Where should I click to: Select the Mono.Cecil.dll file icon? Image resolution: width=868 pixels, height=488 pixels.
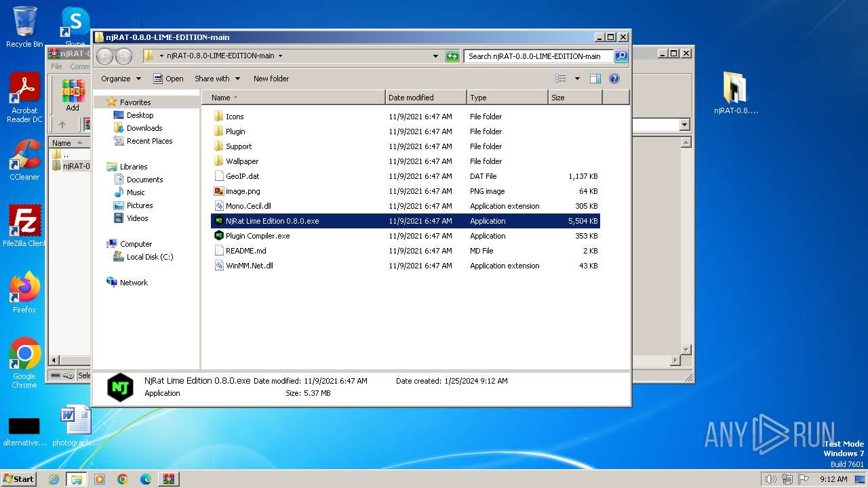point(218,206)
